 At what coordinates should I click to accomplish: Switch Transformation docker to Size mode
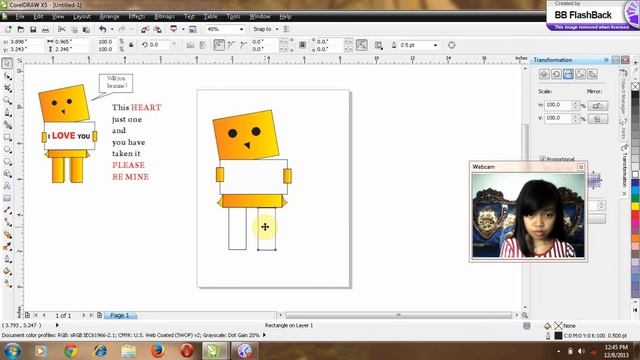pyautogui.click(x=580, y=74)
